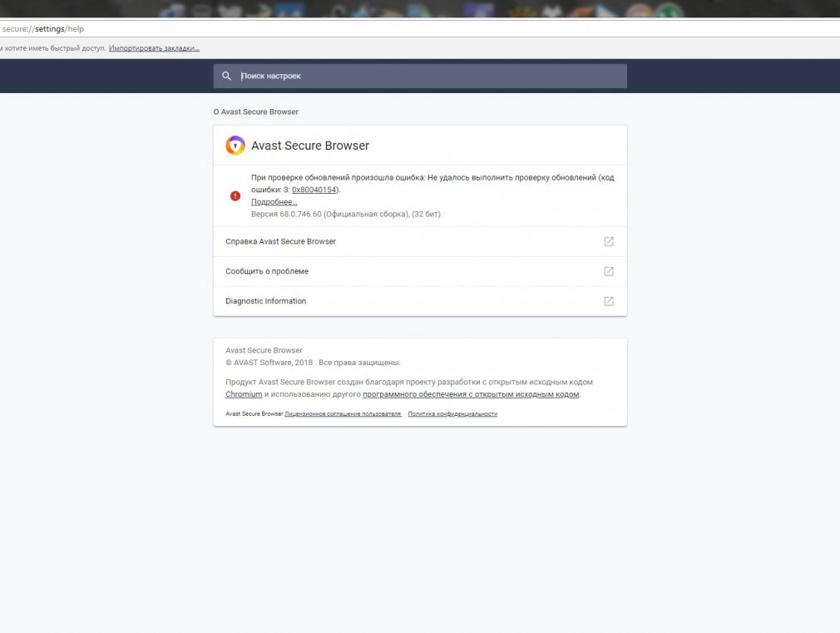Click the © AVAST Software, 2018 copyright text

click(x=313, y=363)
